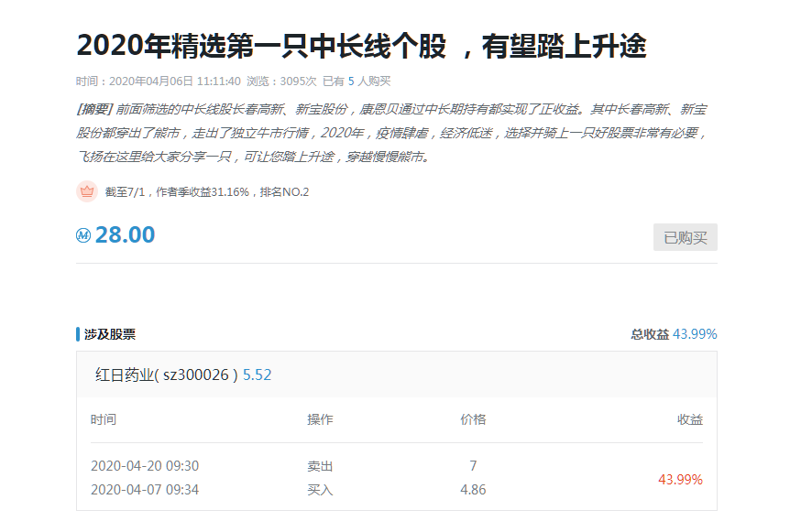
Task: Click the 时间 column header
Action: [x=104, y=419]
